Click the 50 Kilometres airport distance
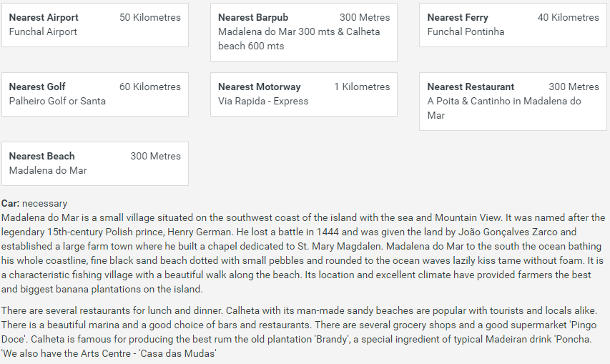This screenshot has height=364, width=610. click(150, 17)
